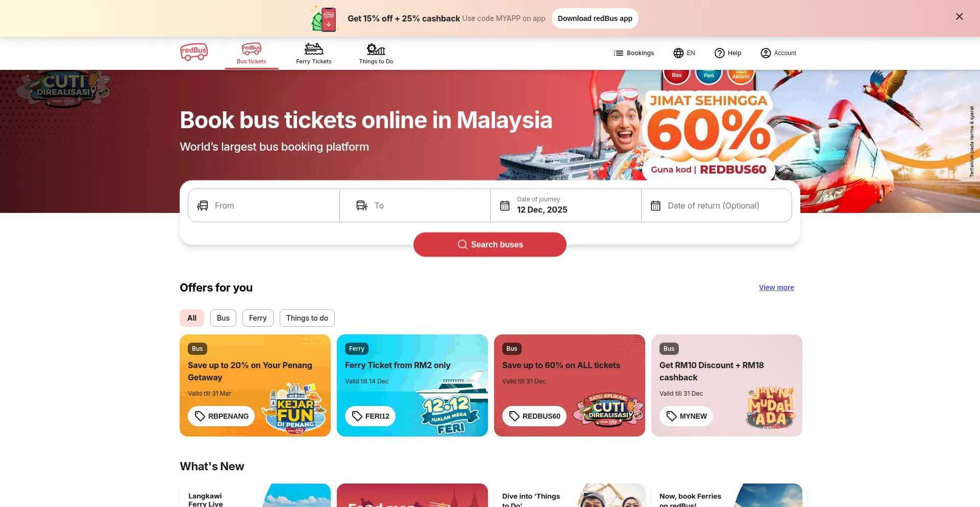Open the Date of journey calendar

[x=566, y=205]
